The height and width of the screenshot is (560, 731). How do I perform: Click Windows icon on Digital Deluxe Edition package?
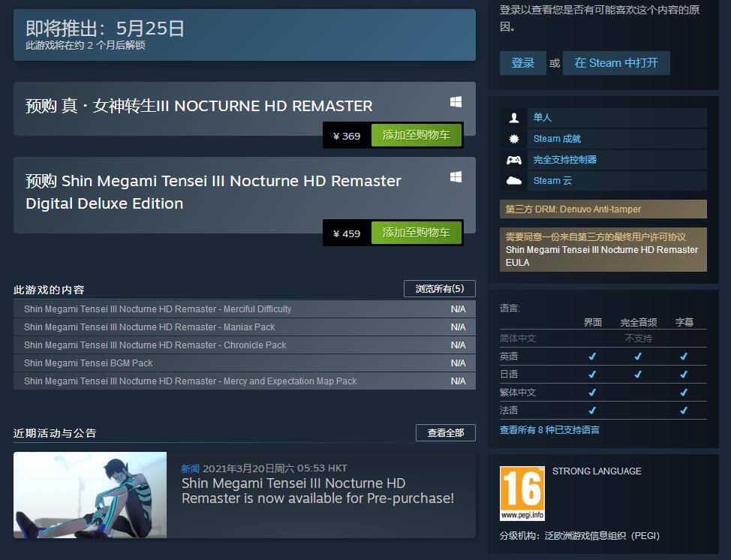coord(456,176)
